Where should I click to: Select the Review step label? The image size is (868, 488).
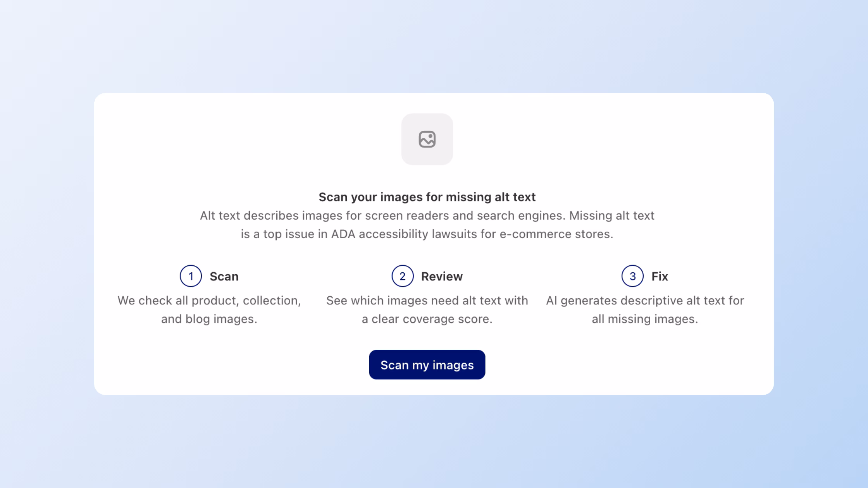click(442, 276)
